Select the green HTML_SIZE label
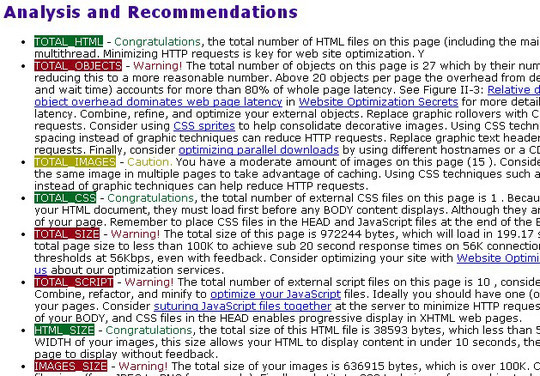 click(x=64, y=331)
